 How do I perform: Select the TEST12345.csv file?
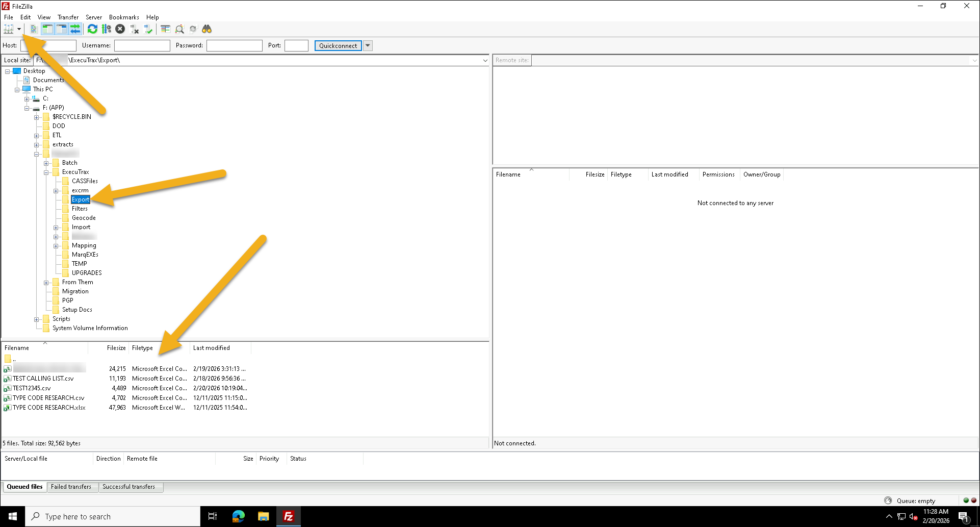[31, 388]
